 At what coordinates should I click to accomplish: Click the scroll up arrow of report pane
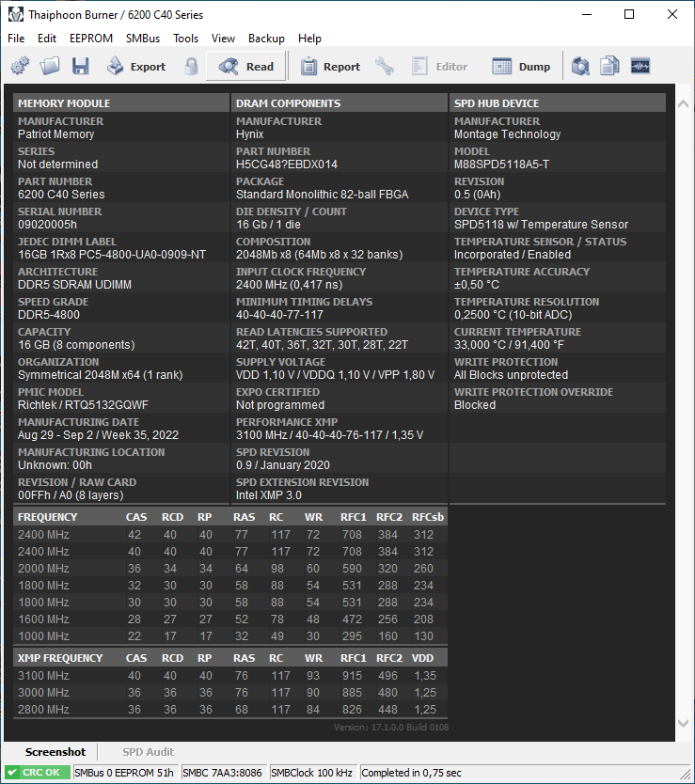click(x=683, y=104)
